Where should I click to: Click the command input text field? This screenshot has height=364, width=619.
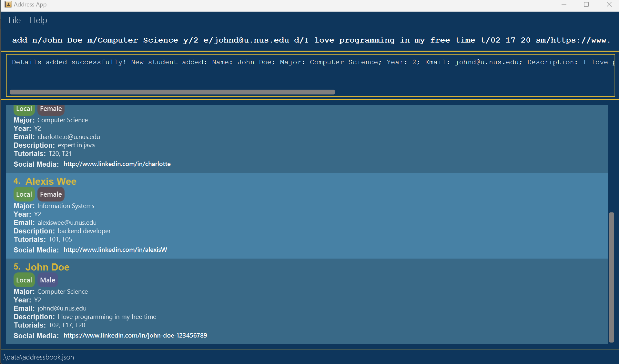point(310,40)
